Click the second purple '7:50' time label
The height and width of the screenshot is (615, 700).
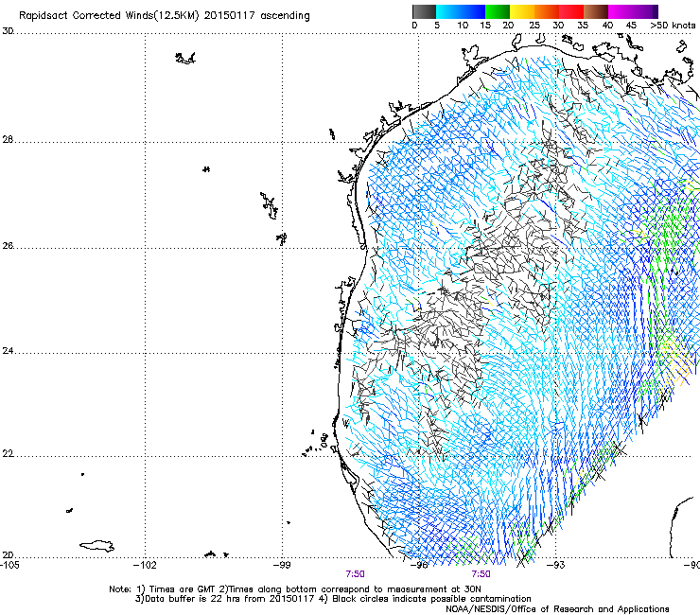point(481,574)
